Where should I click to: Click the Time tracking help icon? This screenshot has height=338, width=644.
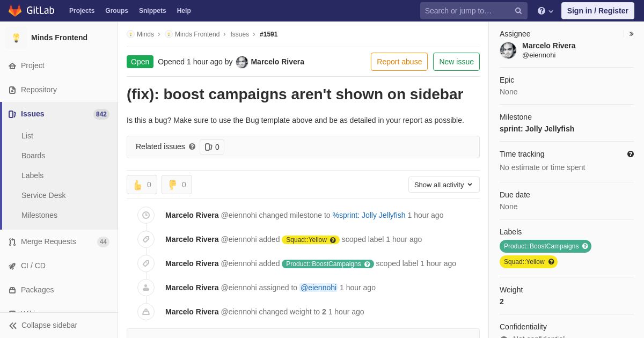(631, 154)
